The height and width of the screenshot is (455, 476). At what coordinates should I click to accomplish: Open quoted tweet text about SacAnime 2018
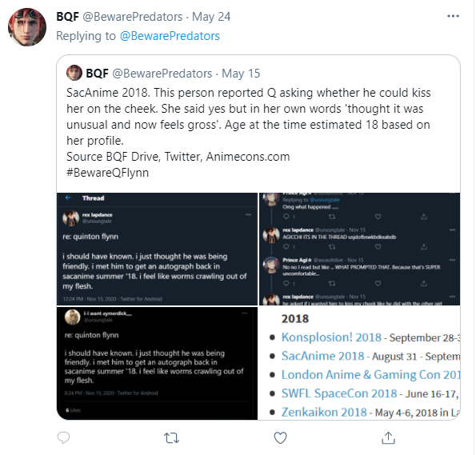(248, 117)
